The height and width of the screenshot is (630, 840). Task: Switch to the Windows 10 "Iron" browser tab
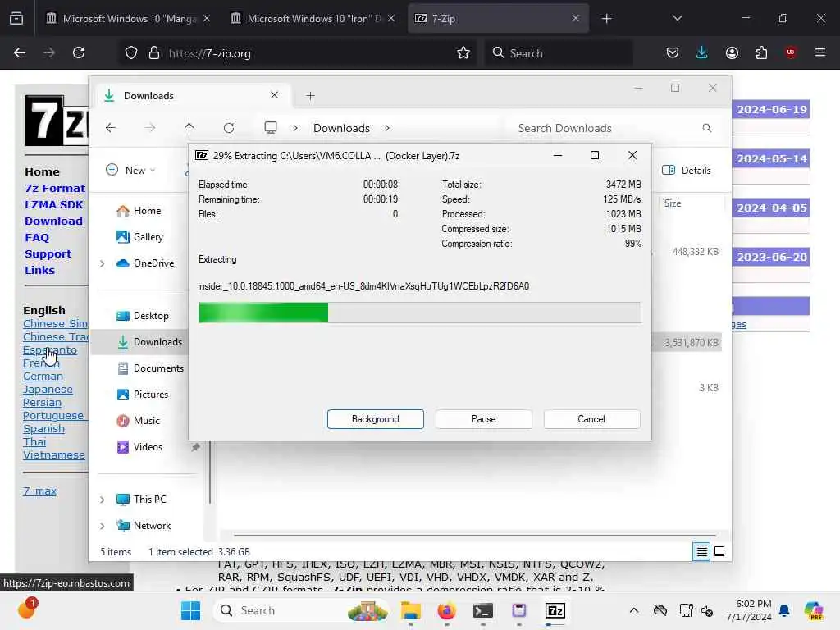[313, 19]
